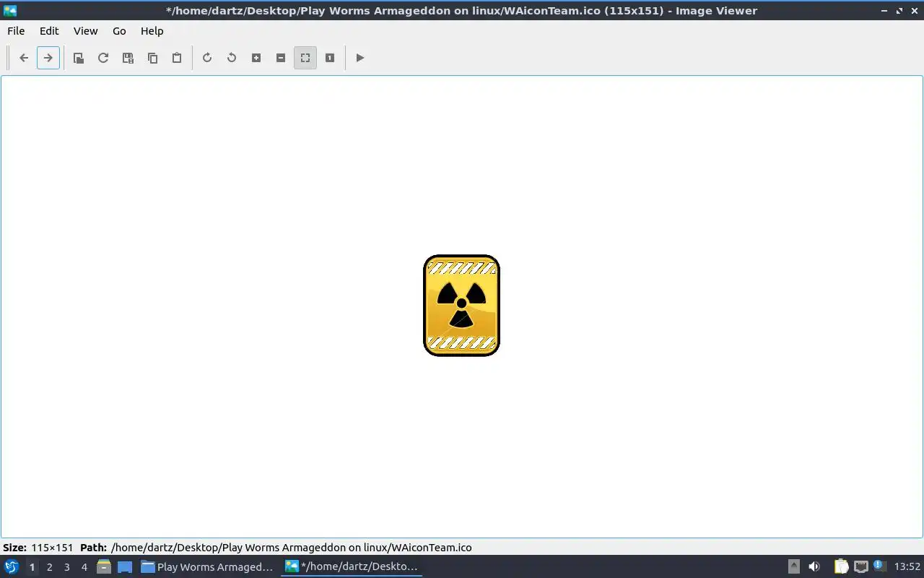Open the Go menu

(x=119, y=31)
